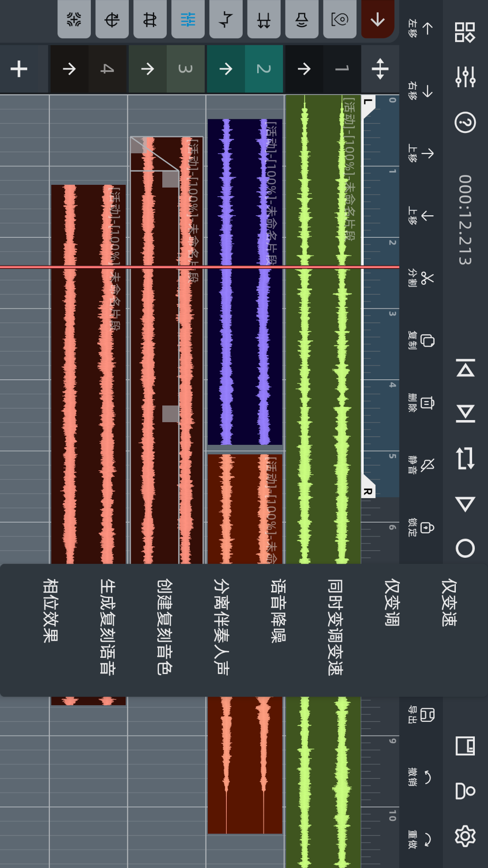Click the red download arrow button
The image size is (488, 868).
point(378,19)
